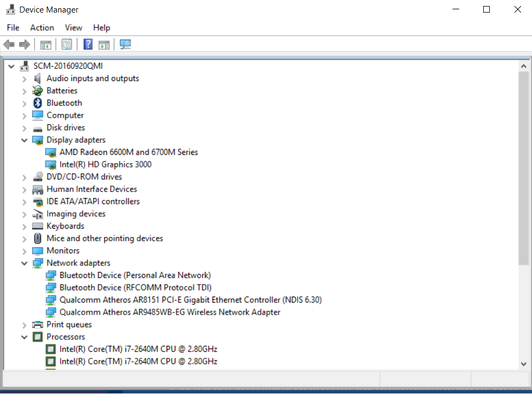Click the vertical scrollbar thumb
Image resolution: width=532 pixels, height=394 pixels.
(x=524, y=169)
